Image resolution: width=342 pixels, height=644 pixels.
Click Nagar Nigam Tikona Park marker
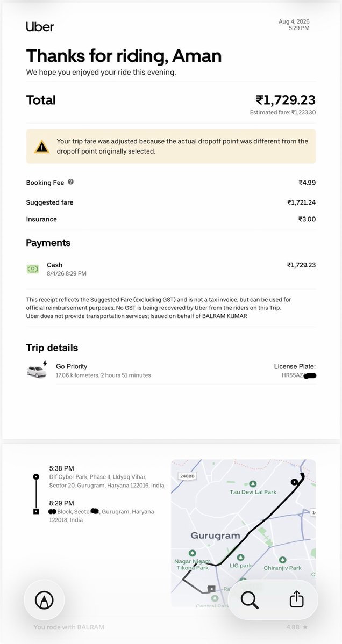192,553
